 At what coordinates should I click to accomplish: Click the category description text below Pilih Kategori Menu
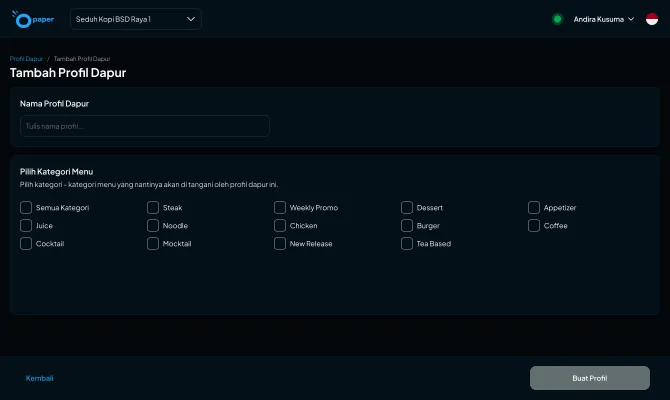pyautogui.click(x=149, y=185)
